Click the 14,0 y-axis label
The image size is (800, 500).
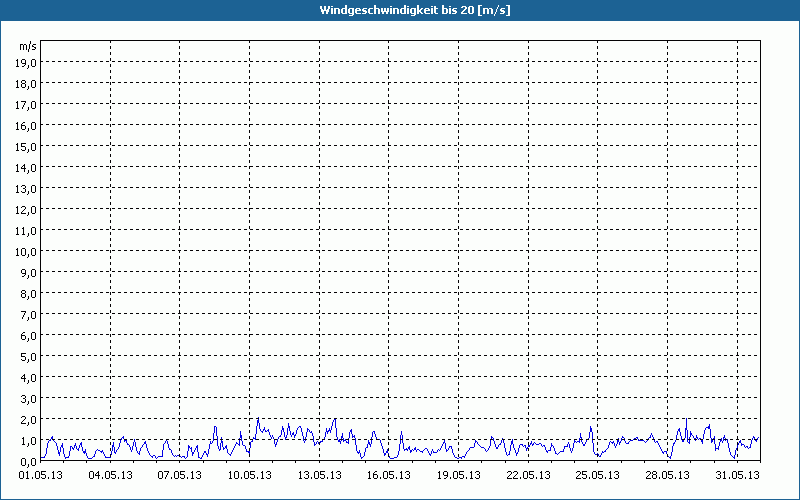(26, 168)
